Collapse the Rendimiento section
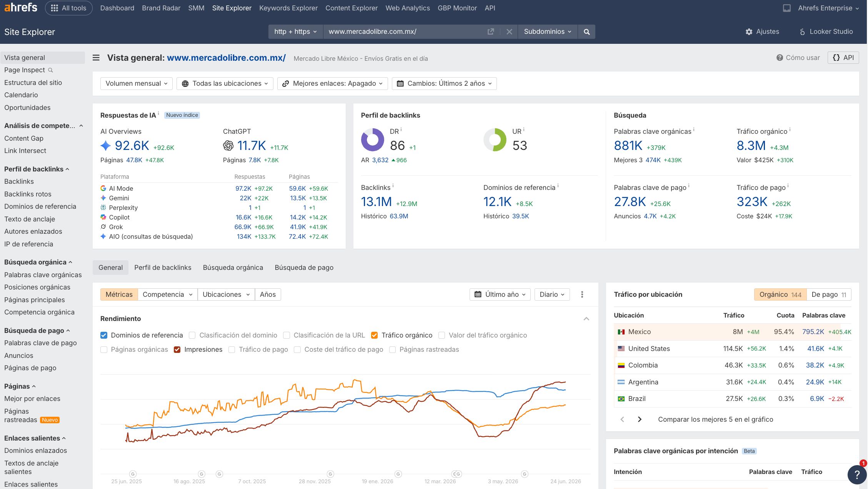The height and width of the screenshot is (489, 868). pyautogui.click(x=586, y=319)
